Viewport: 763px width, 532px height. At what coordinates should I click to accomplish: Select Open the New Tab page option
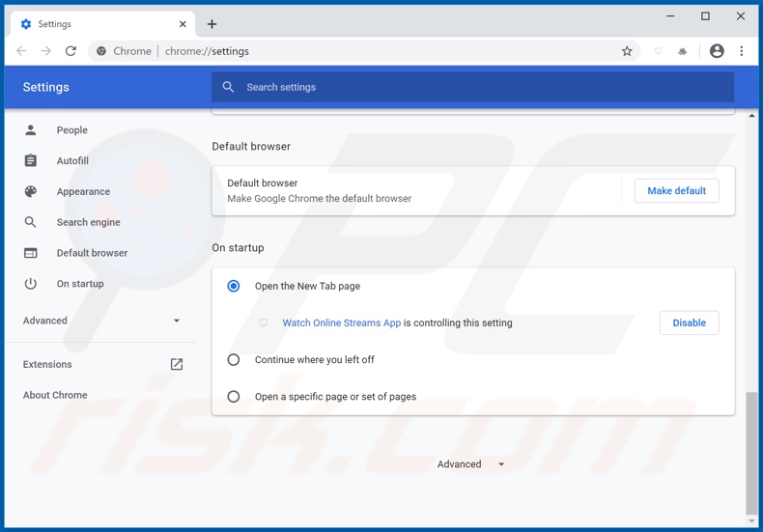pos(234,286)
